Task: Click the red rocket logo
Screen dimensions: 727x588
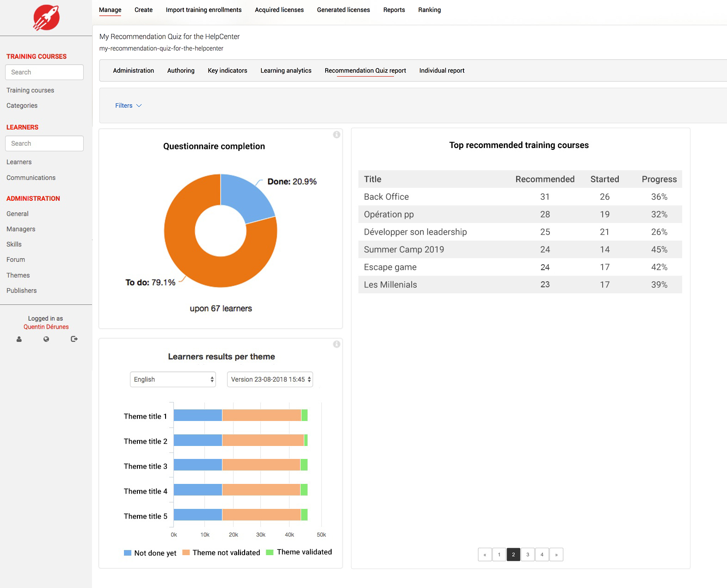Action: click(46, 18)
